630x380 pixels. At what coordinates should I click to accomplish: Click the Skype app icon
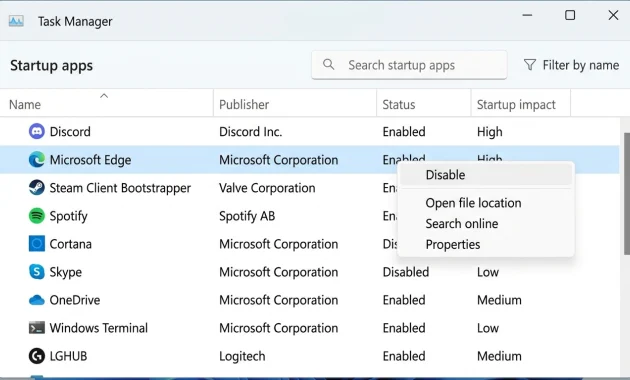(37, 272)
